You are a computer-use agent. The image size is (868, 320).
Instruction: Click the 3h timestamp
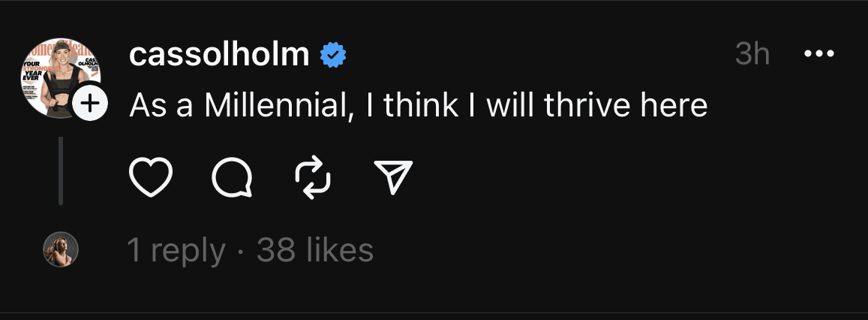coord(752,54)
